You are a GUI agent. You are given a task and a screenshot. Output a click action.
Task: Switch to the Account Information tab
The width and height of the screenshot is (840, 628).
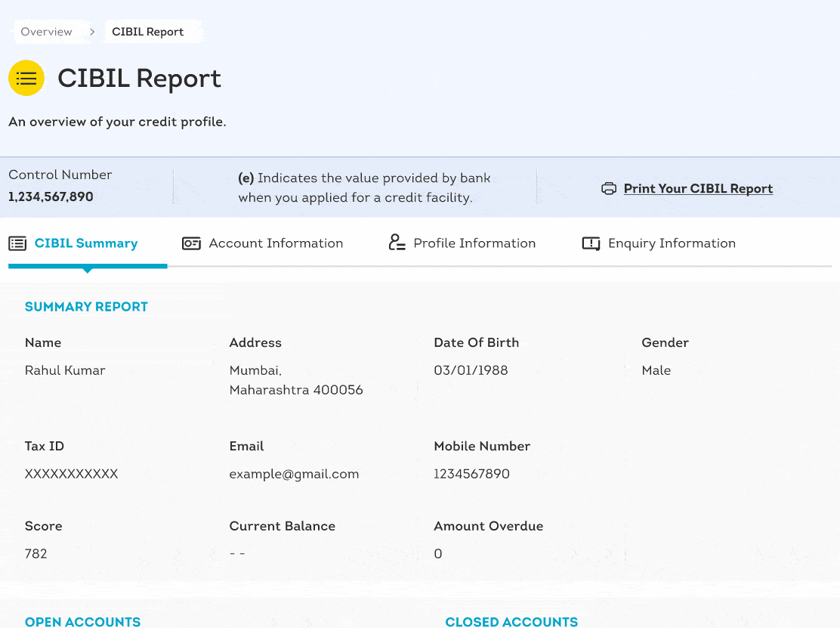[263, 244]
